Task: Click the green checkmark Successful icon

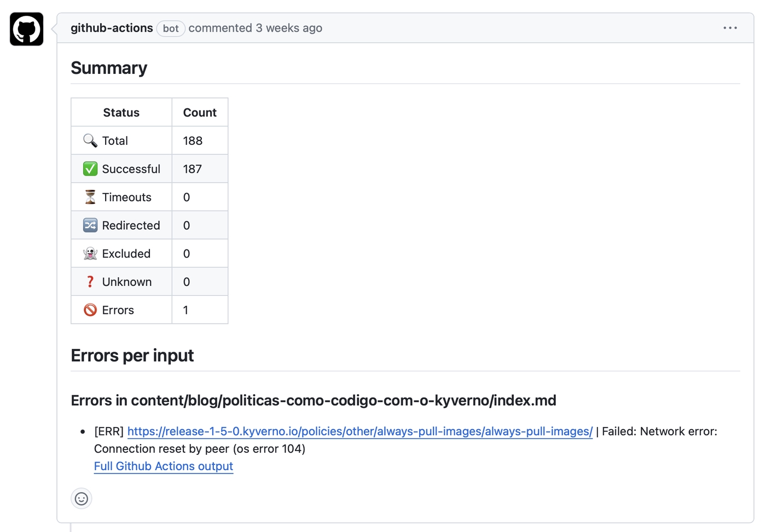Action: click(x=90, y=169)
